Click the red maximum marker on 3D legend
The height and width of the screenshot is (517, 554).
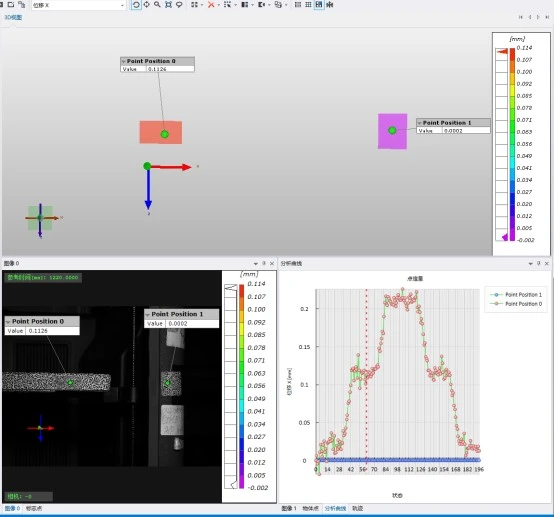coord(502,52)
